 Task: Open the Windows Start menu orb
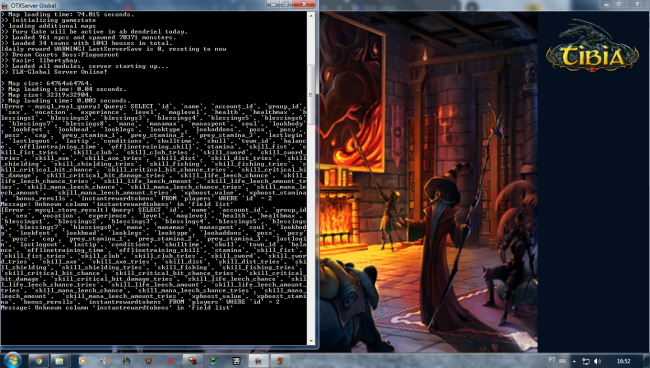pos(12,360)
